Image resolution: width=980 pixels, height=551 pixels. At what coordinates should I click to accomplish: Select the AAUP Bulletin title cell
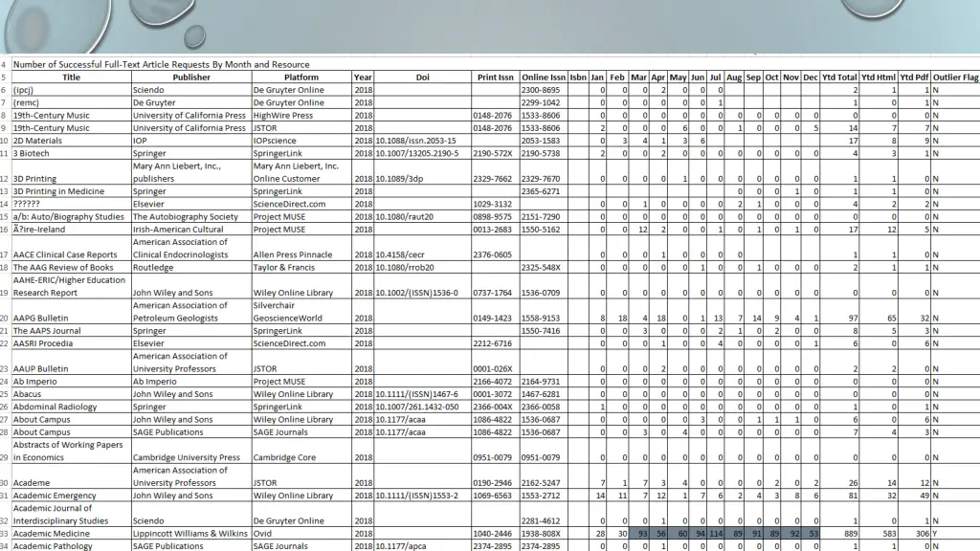pos(71,363)
